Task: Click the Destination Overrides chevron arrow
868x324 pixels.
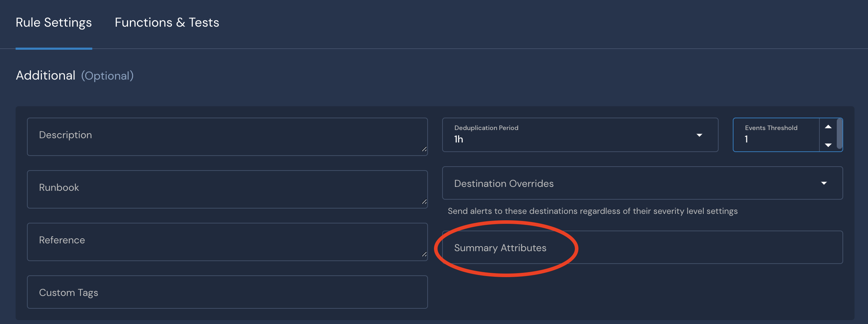Action: pyautogui.click(x=825, y=183)
